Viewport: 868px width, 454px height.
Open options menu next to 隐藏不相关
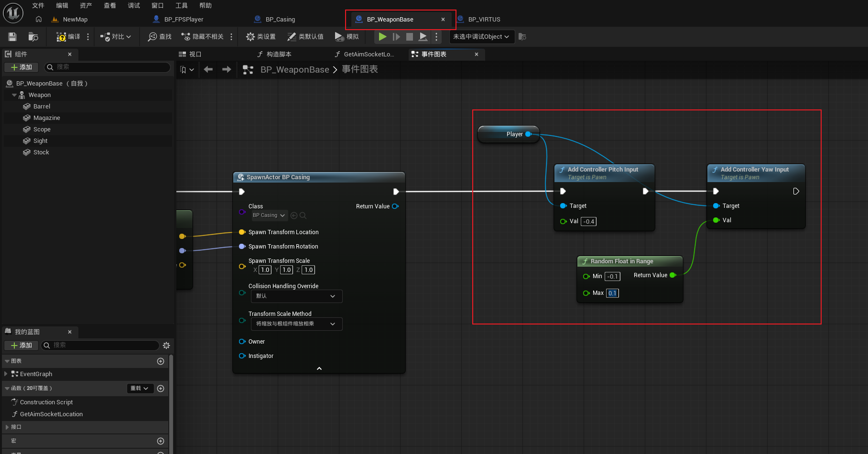pos(231,37)
